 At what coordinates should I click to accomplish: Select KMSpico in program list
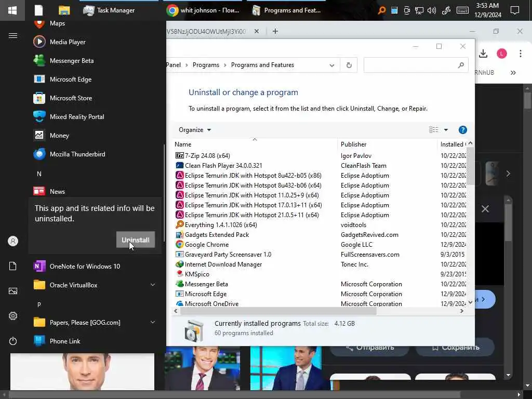tap(197, 274)
